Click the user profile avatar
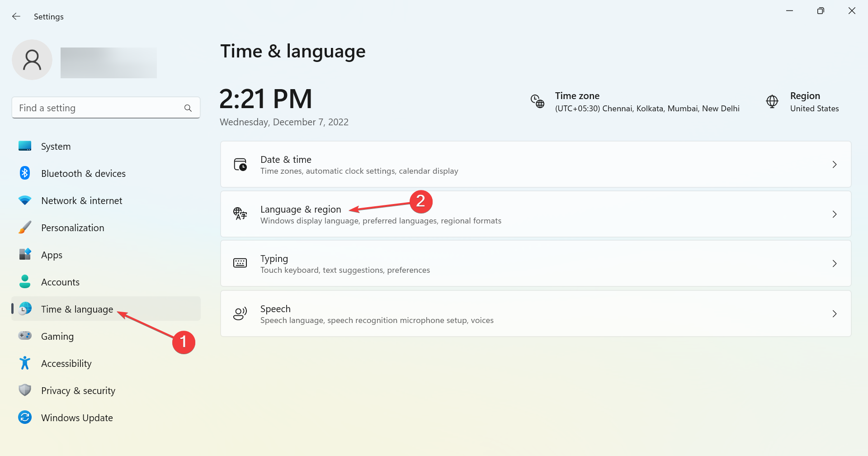 coord(32,60)
